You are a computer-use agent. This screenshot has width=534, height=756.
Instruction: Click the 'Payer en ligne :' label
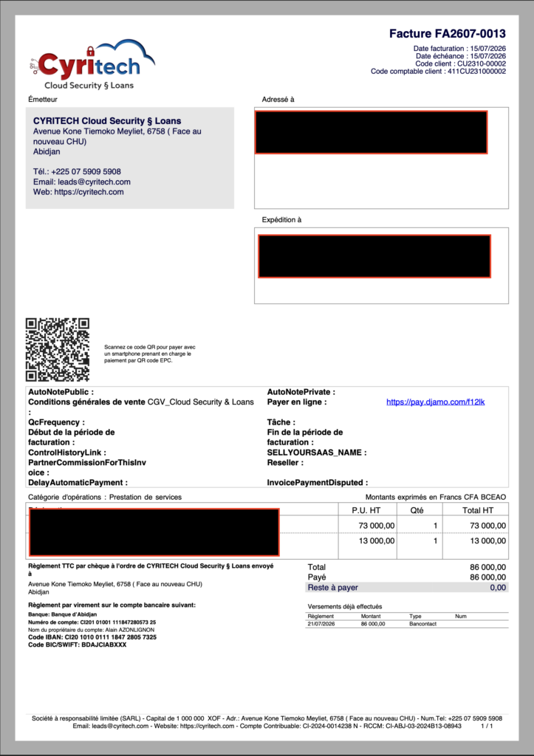coord(297,402)
